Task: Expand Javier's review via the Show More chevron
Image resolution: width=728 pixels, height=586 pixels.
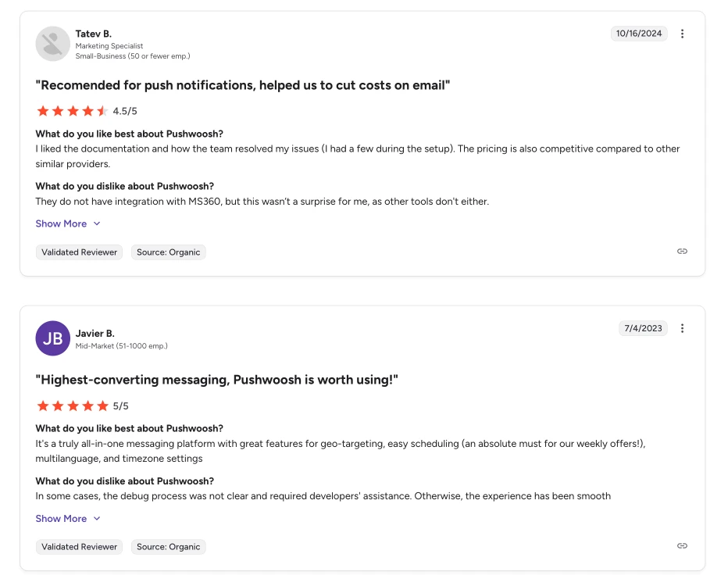Action: click(97, 518)
